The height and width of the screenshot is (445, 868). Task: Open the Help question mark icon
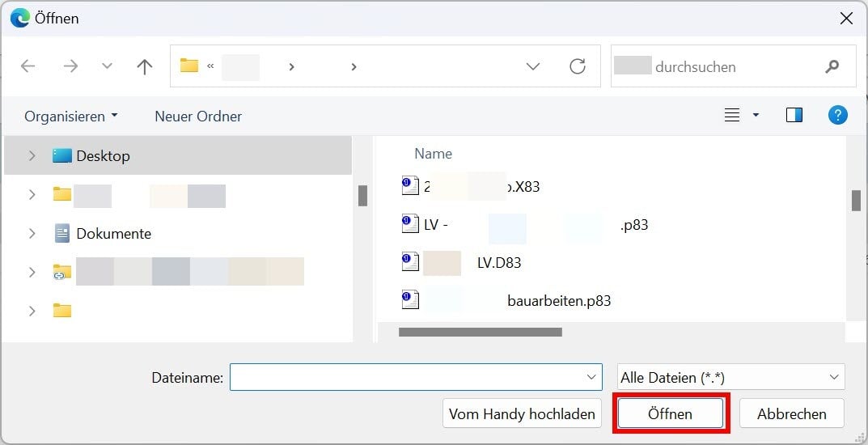[837, 116]
